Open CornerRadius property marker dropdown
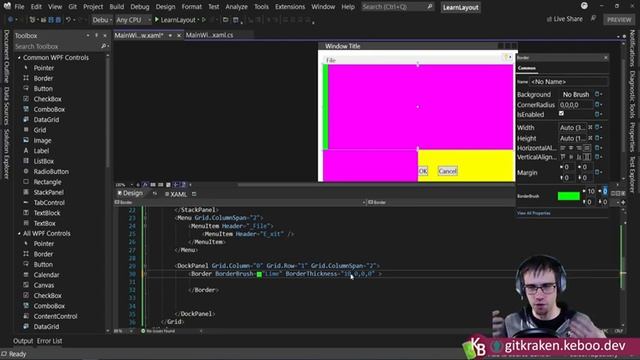Viewport: 640px width, 360px height. [x=598, y=104]
